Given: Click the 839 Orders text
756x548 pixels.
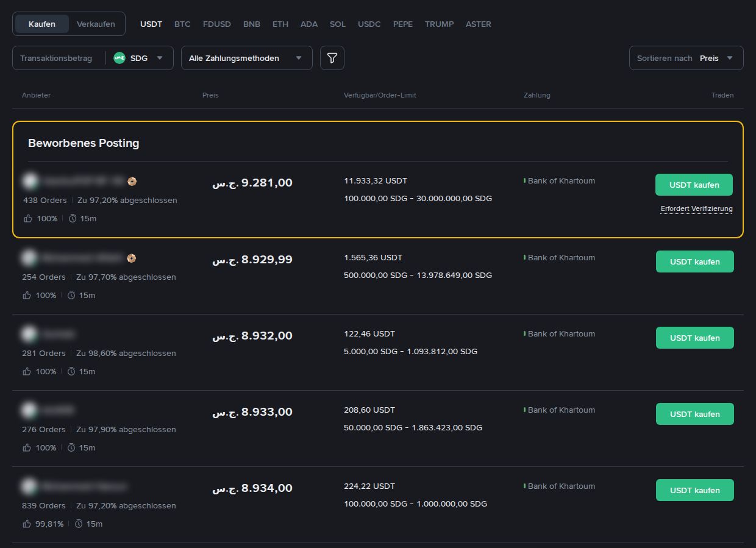Looking at the screenshot, I should 43,506.
